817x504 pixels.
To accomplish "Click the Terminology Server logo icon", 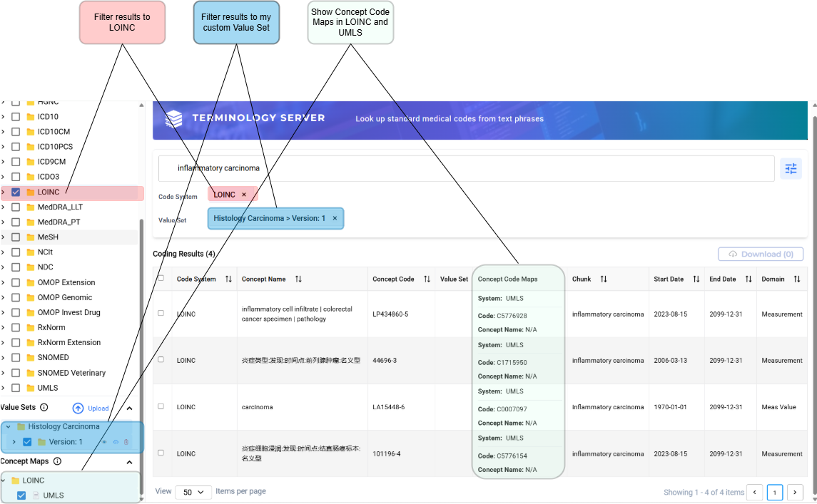I will tap(174, 119).
